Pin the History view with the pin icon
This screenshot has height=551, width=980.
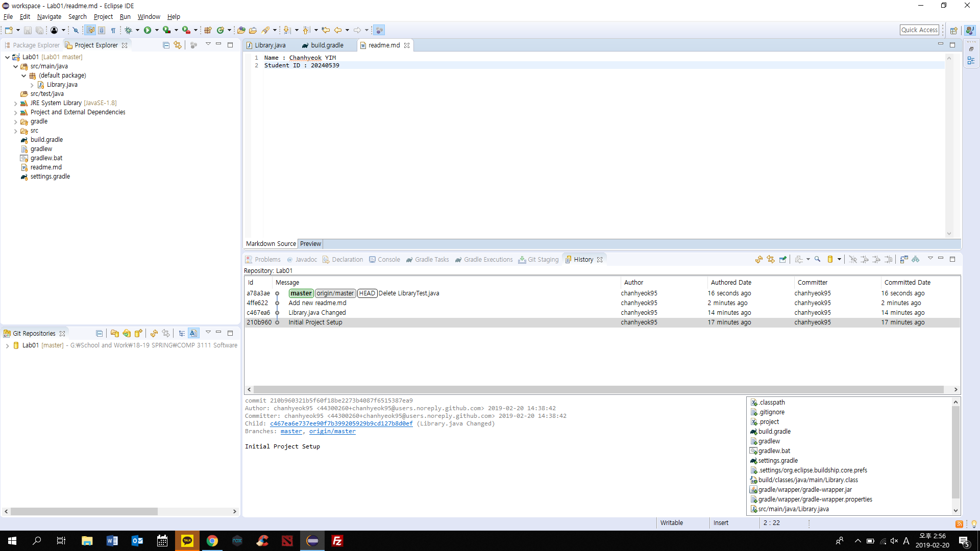click(x=783, y=259)
